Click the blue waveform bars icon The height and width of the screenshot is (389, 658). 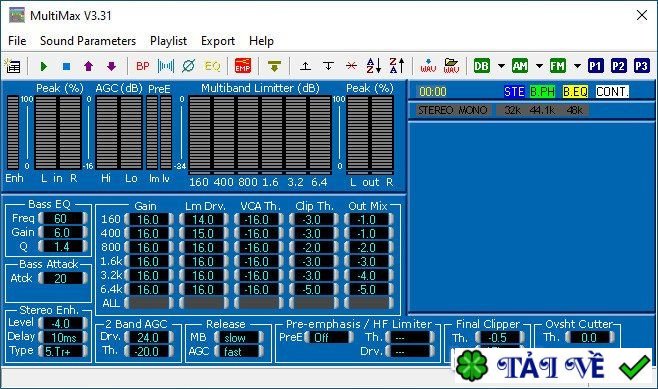[x=166, y=66]
